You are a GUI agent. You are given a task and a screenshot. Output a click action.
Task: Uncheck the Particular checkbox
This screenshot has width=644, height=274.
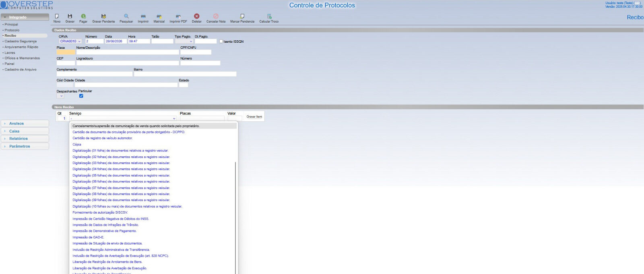coord(81,96)
